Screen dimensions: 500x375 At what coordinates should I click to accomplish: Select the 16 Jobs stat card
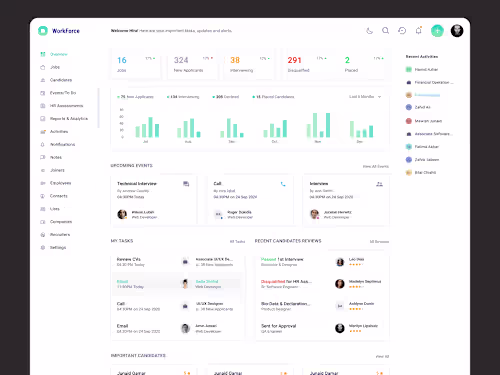click(x=136, y=64)
